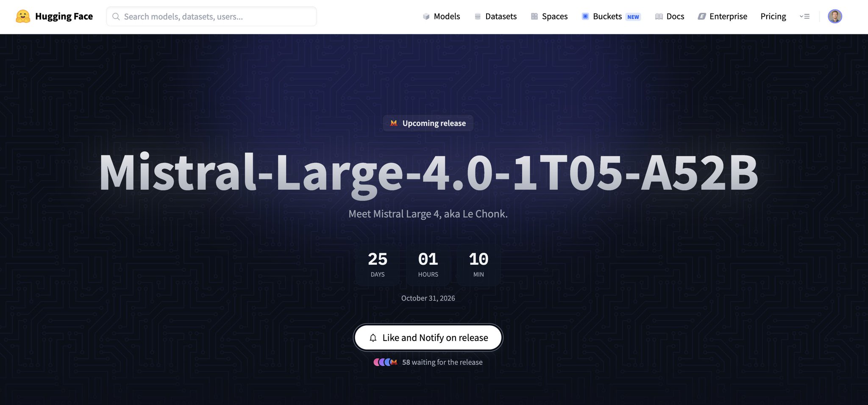Click the cube icon beside Models
This screenshot has height=405, width=868.
(426, 17)
